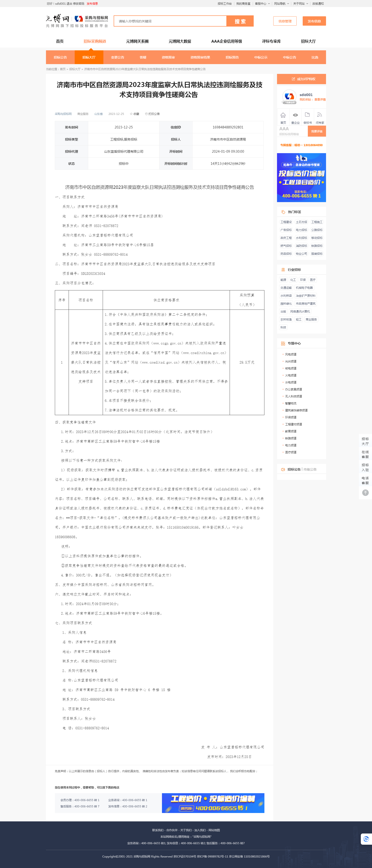The height and width of the screenshot is (868, 372).
Task: Click the 打印公告 printer icon
Action: coord(146,114)
